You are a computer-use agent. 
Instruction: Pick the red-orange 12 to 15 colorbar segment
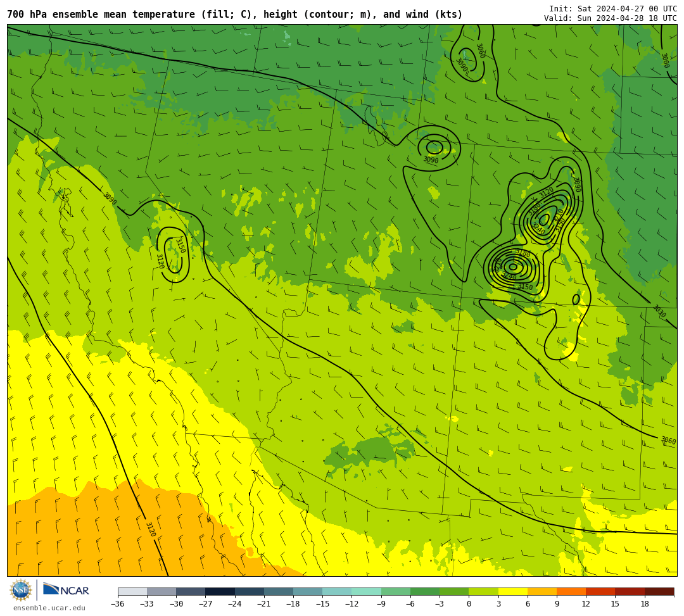pos(600,591)
